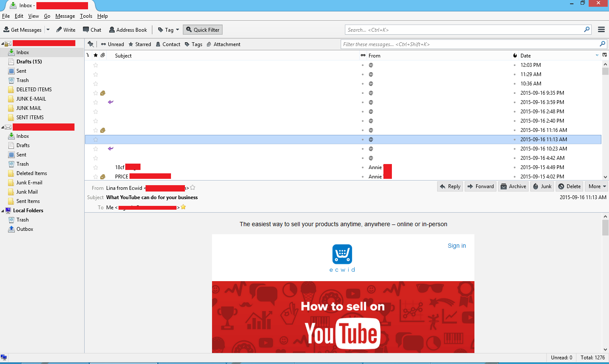This screenshot has height=364, width=609.
Task: Star the message received at 11:29 AM
Action: [96, 74]
